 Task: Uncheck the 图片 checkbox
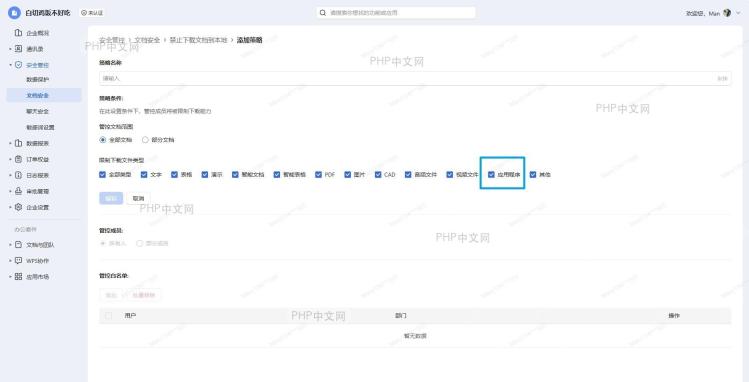click(347, 175)
